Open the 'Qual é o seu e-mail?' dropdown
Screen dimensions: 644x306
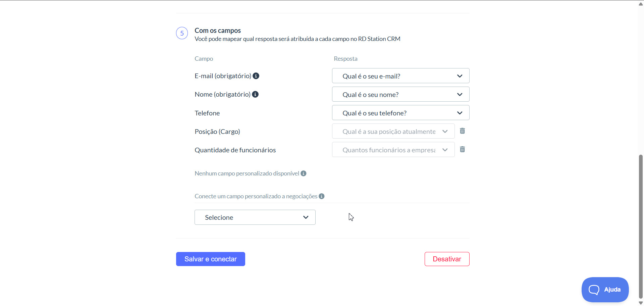[x=400, y=76]
